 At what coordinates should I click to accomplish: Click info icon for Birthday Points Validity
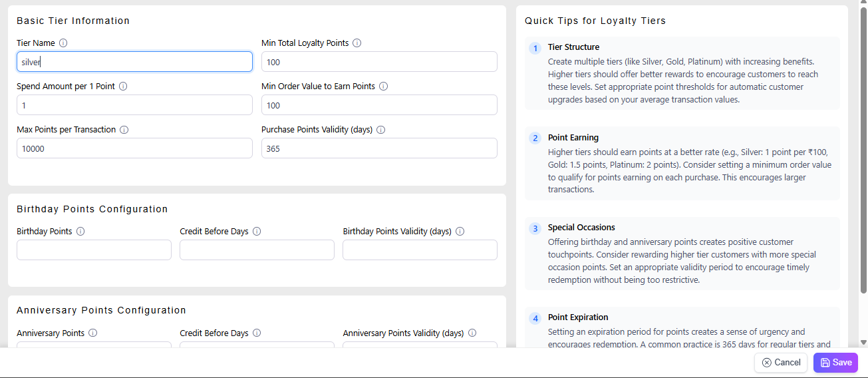(x=460, y=232)
